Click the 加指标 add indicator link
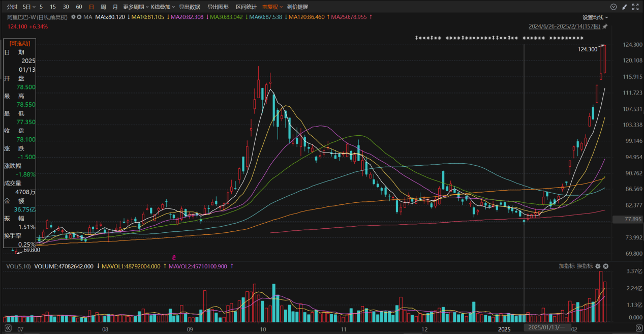644x334 pixels. point(566,266)
